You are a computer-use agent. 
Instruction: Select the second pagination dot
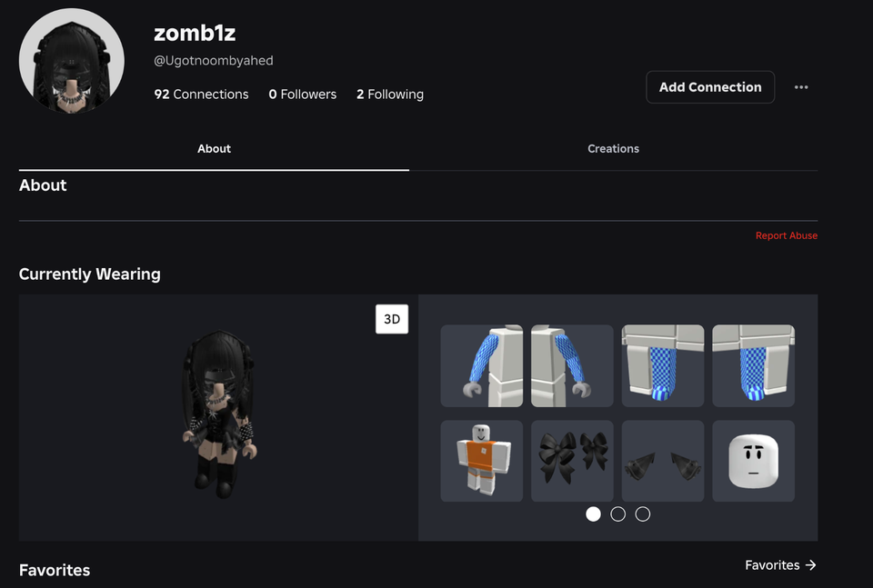pos(617,513)
